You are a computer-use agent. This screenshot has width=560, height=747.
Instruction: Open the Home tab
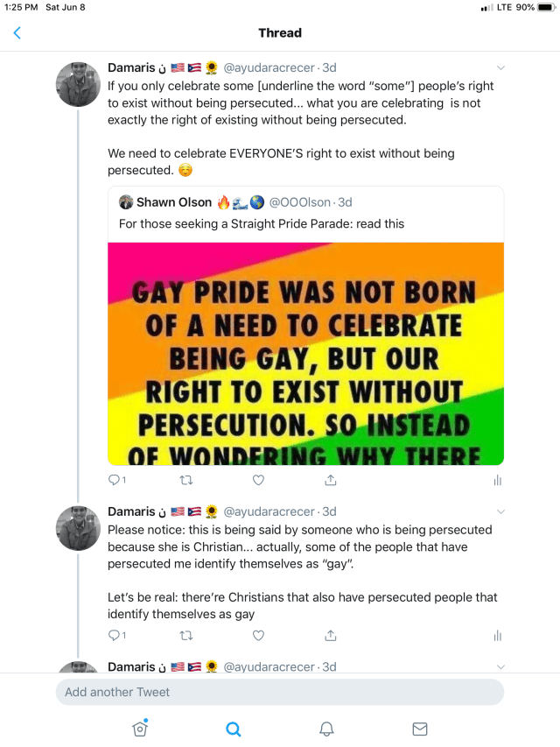point(139,728)
